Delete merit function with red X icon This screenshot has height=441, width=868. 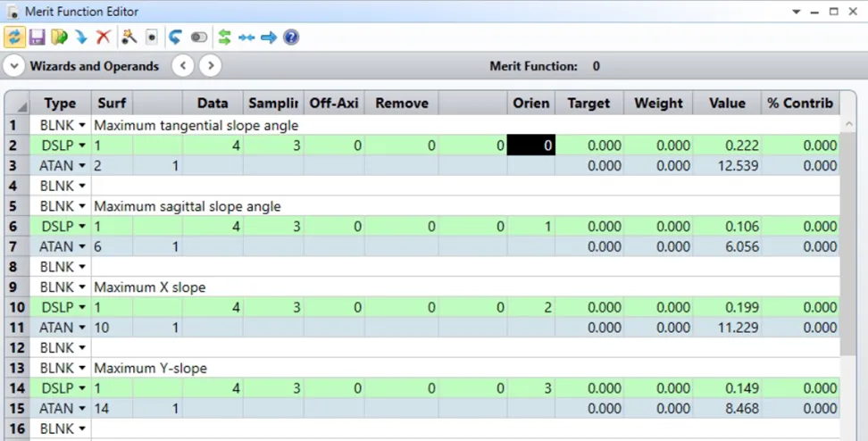point(104,37)
